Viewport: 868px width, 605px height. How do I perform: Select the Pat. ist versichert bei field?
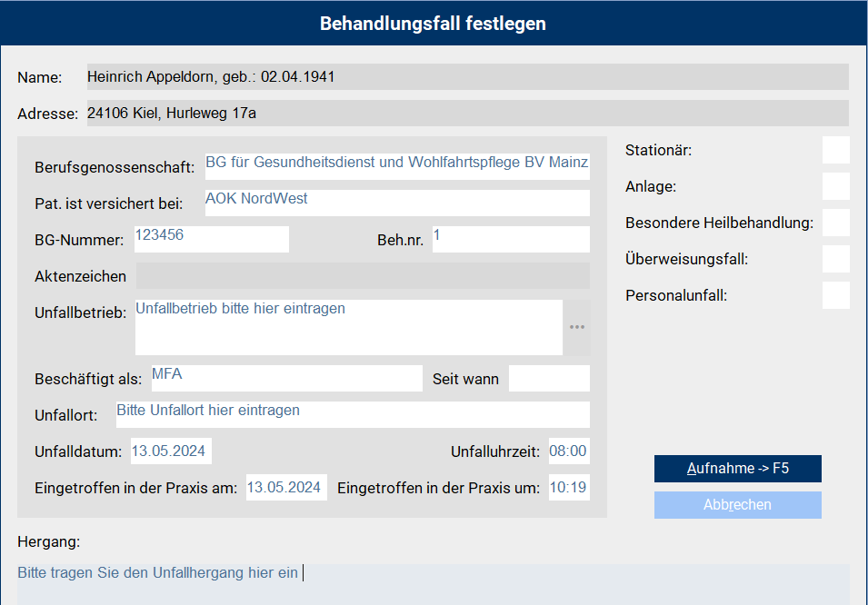pos(397,203)
